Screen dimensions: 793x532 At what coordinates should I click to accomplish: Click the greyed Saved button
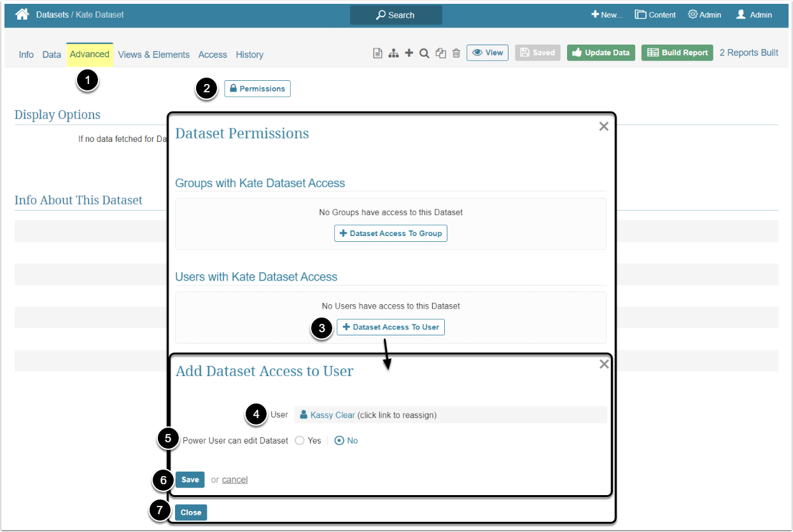tap(538, 53)
